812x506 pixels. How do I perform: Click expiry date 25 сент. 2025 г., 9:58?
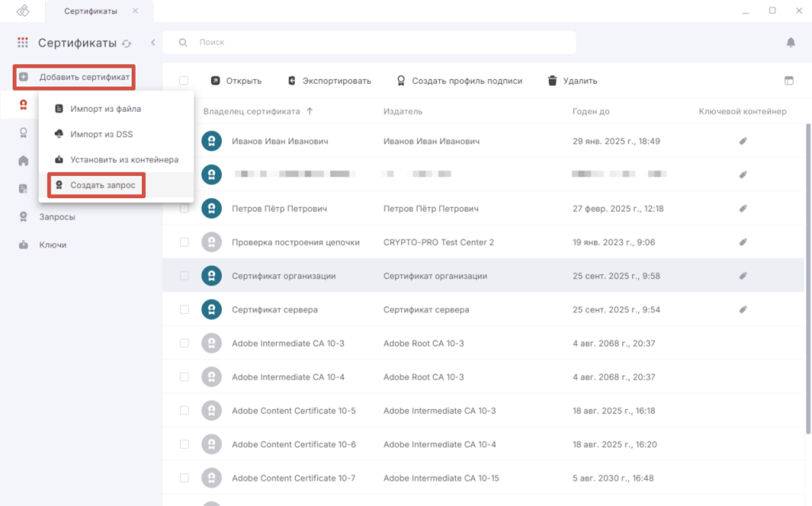pos(616,275)
